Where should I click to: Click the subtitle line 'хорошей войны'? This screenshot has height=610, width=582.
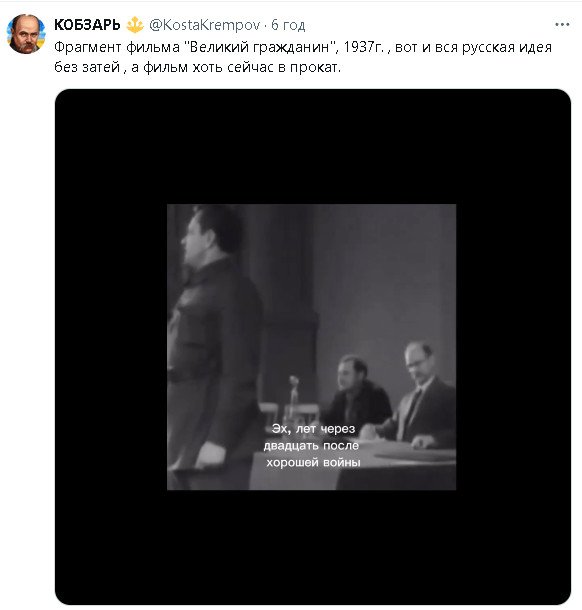pos(313,463)
